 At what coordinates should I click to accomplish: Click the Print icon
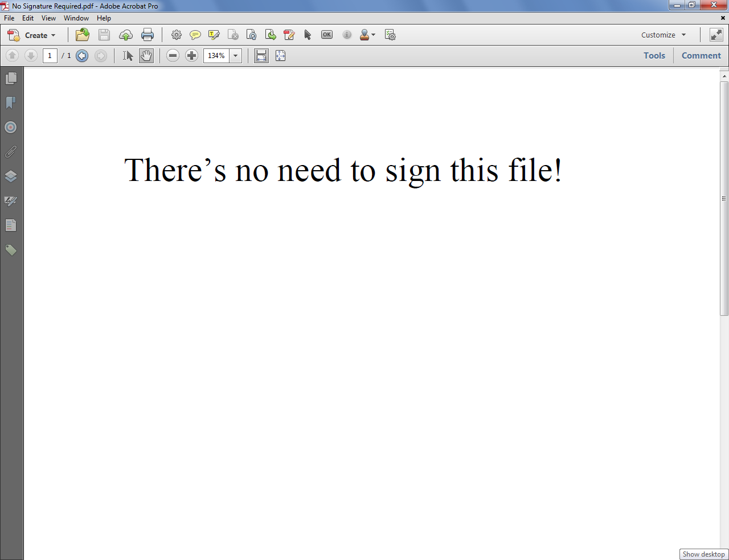click(x=148, y=35)
